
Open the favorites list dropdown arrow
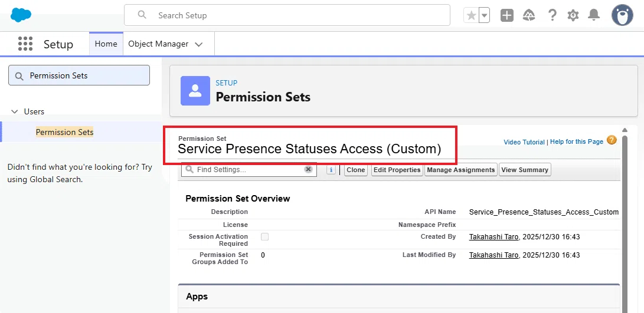(485, 15)
